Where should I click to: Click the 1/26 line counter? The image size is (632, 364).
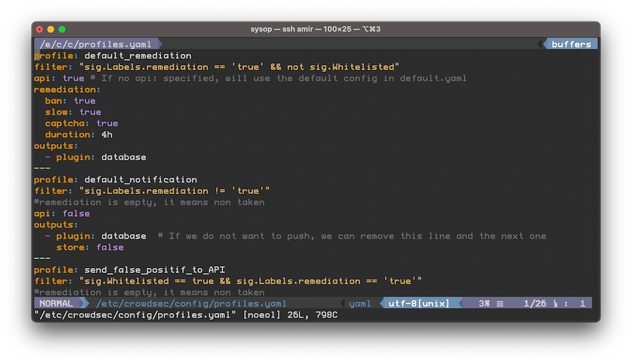click(x=535, y=303)
